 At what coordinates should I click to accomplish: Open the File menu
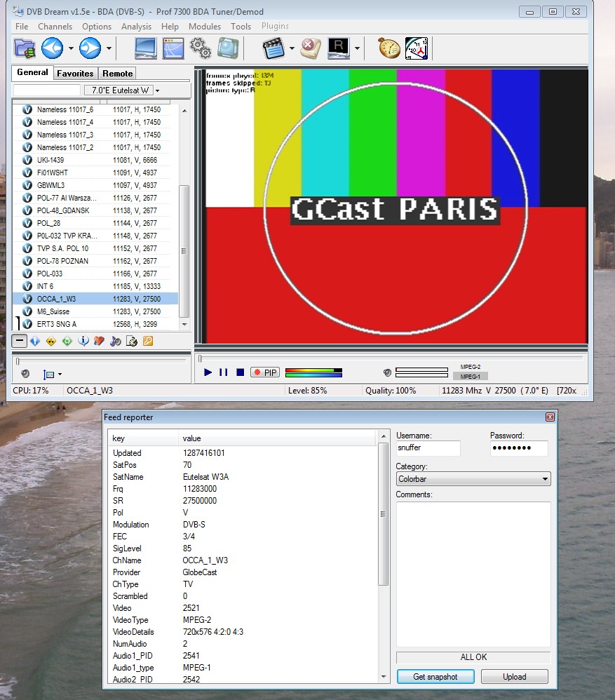click(22, 27)
